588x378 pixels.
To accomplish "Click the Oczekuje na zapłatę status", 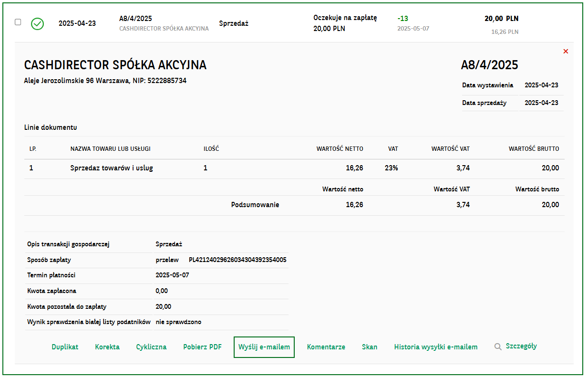I will pyautogui.click(x=345, y=18).
